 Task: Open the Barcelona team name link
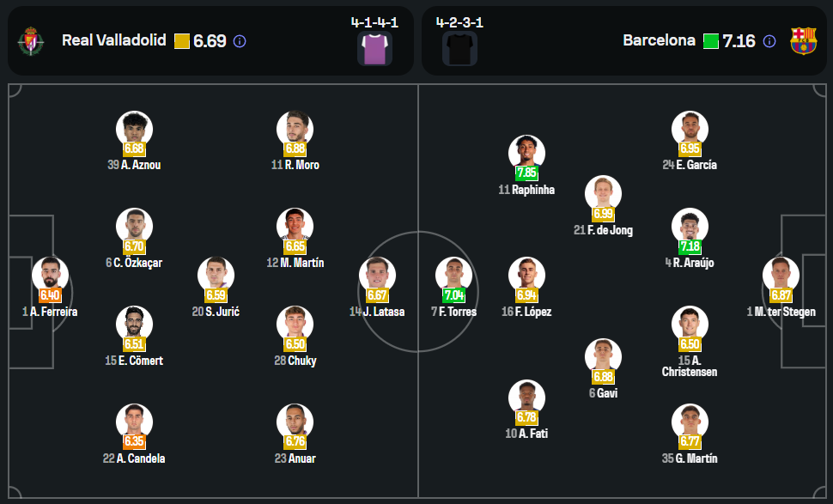(659, 40)
